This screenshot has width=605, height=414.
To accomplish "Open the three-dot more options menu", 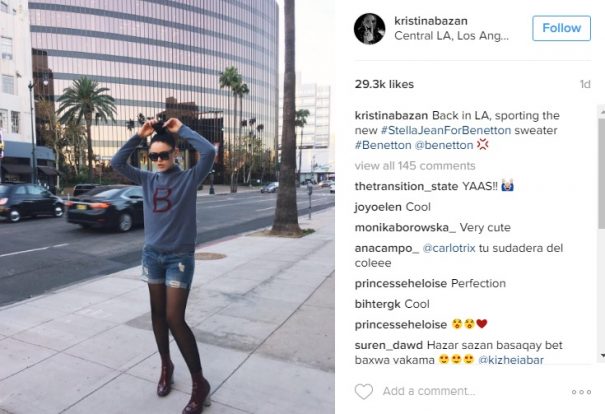I will point(581,392).
